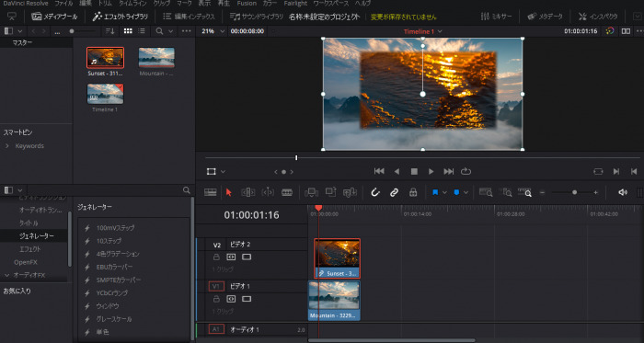The height and width of the screenshot is (343, 644).
Task: Open the インスペクタ panel
Action: (x=598, y=17)
